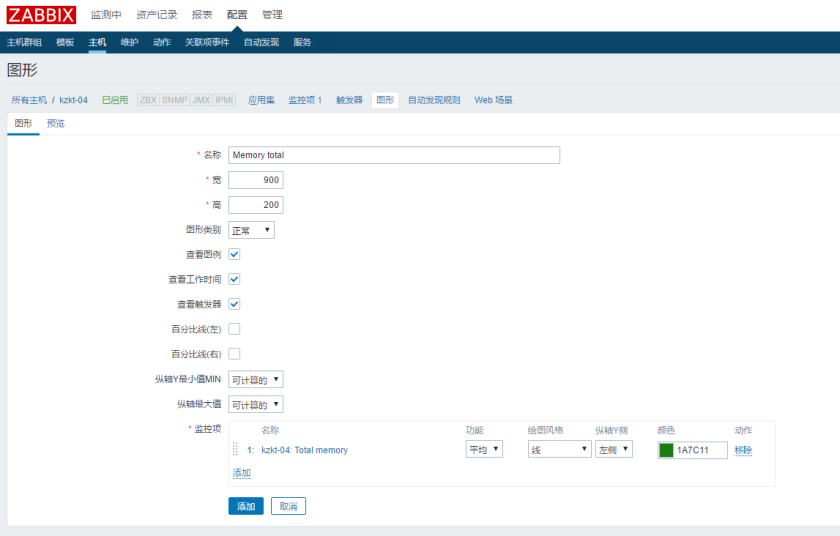Open the 资产记录 top menu
The width and height of the screenshot is (840, 536).
(x=156, y=15)
